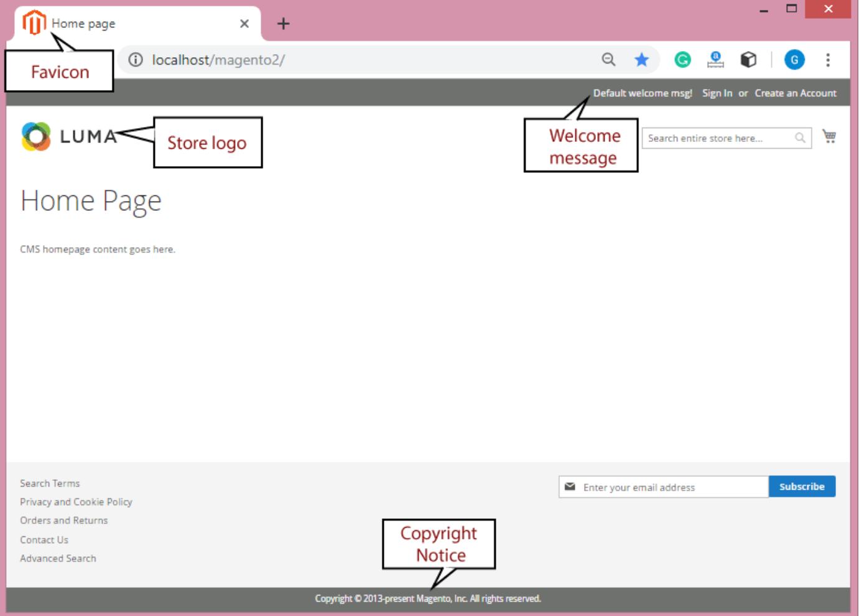Close the Home page tab
859x616 pixels.
[x=244, y=24]
